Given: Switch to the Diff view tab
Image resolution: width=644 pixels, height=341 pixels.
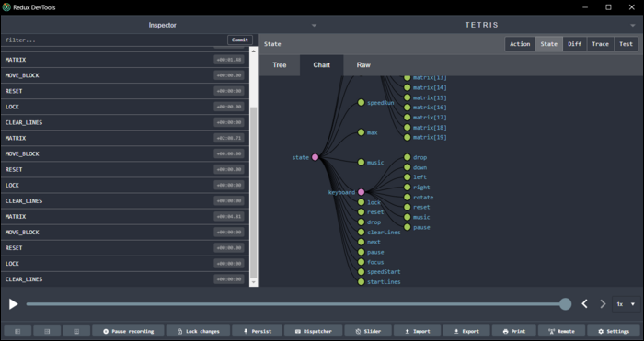Looking at the screenshot, I should [x=575, y=44].
